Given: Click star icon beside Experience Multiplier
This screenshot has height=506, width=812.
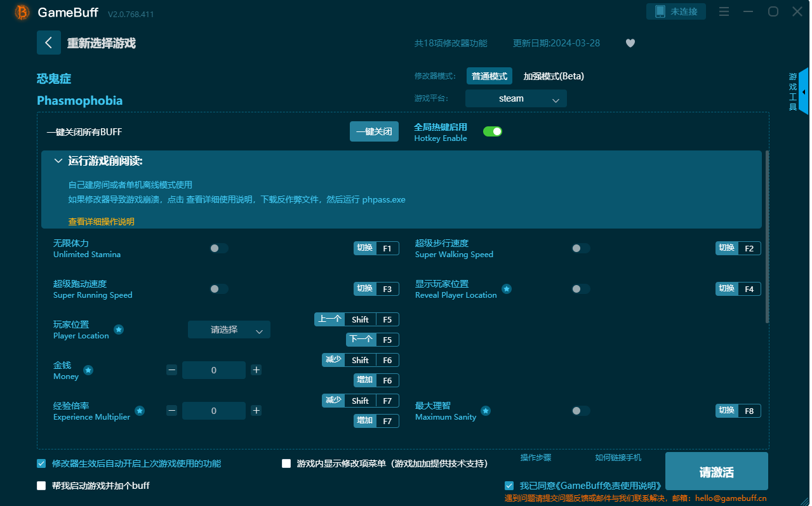Looking at the screenshot, I should pyautogui.click(x=140, y=411).
